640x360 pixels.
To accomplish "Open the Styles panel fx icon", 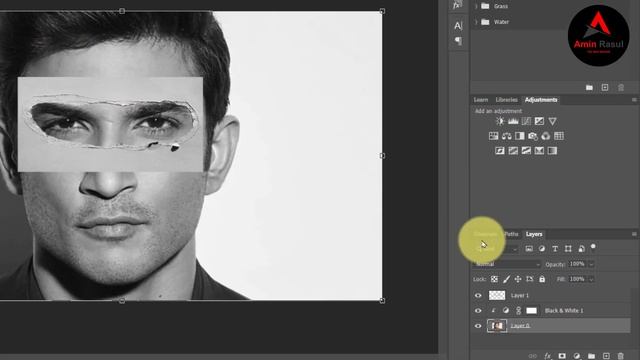I will pos(457,5).
